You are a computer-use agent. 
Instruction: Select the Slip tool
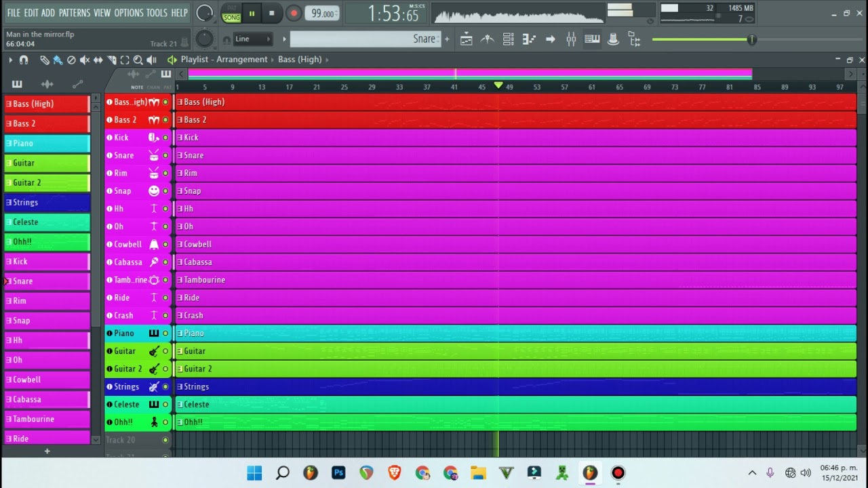point(98,60)
